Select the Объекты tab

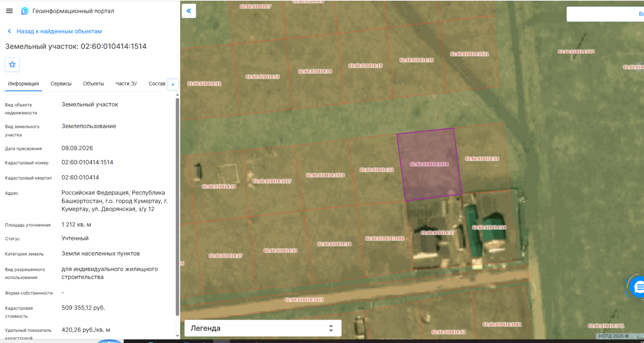tap(93, 84)
